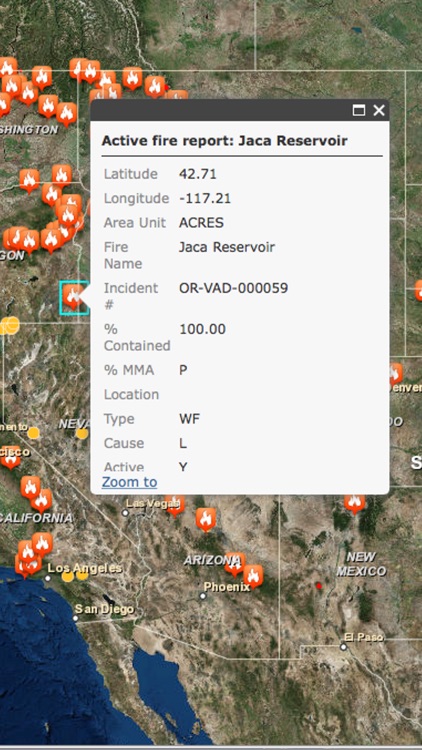This screenshot has width=422, height=750.
Task: Click the % Contained value 100.00
Action: tap(202, 329)
